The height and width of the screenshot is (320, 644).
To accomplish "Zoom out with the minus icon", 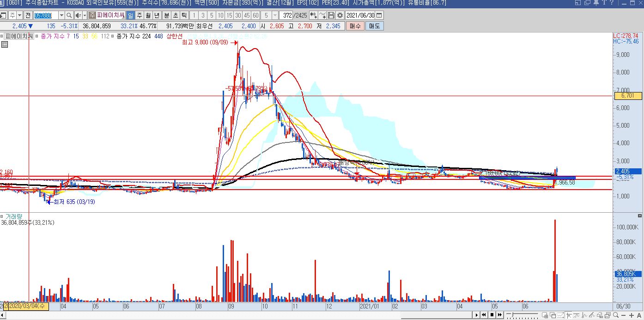I will click(x=623, y=315).
